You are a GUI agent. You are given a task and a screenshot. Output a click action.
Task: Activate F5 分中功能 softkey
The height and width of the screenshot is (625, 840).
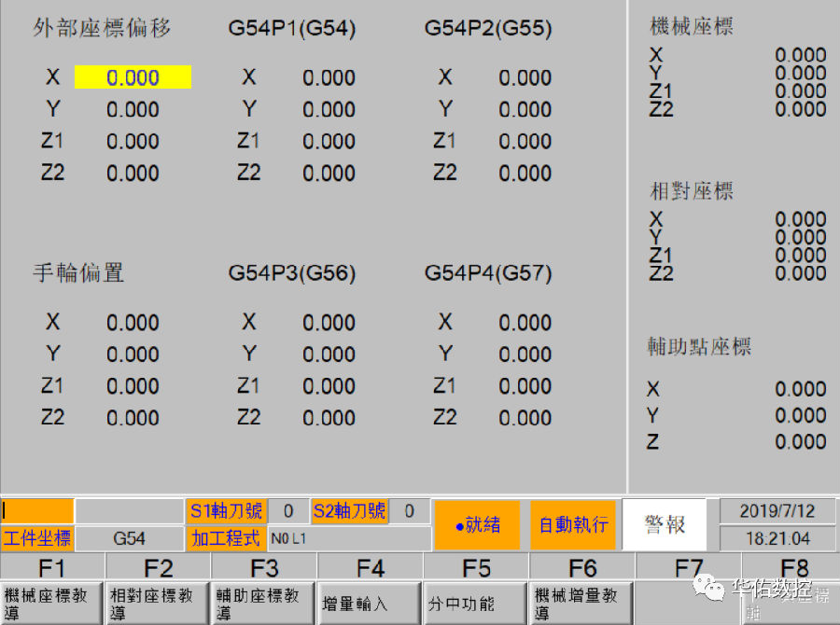[476, 602]
